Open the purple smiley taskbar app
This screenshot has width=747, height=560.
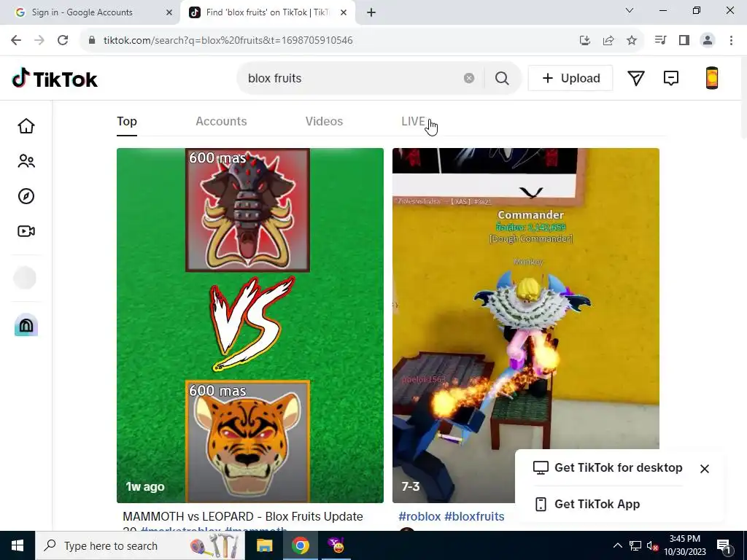337,545
